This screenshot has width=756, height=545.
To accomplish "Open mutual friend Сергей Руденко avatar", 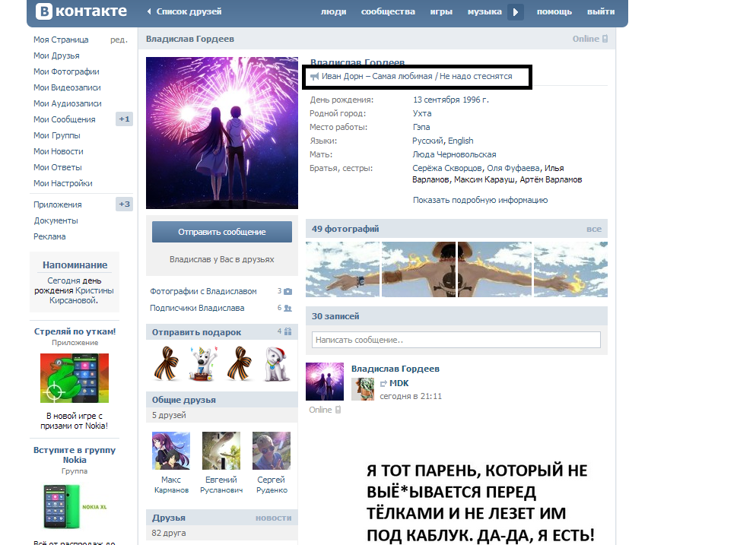I will pos(272,451).
